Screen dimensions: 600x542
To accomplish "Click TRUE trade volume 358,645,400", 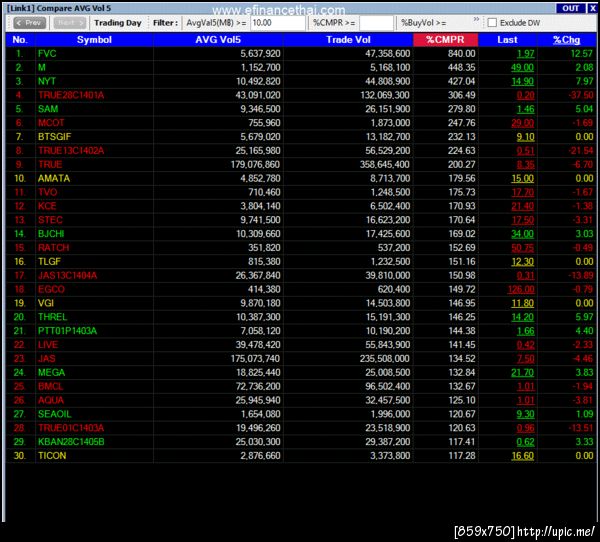I will [385, 164].
